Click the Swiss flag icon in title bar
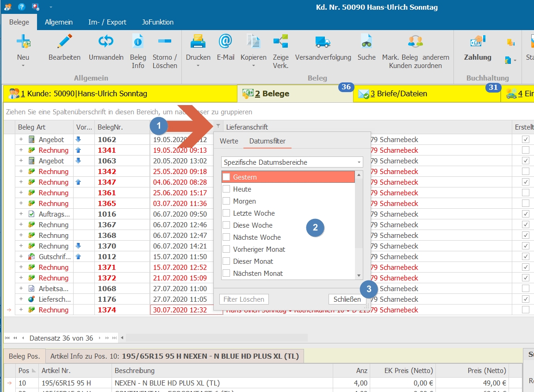This screenshot has height=392, width=534. pos(35,6)
